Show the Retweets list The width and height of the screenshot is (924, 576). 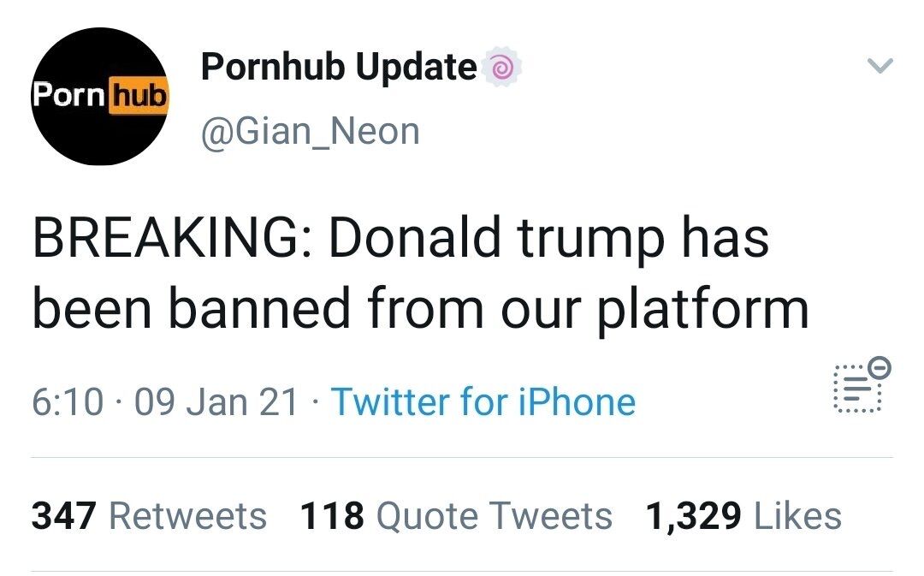point(188,516)
